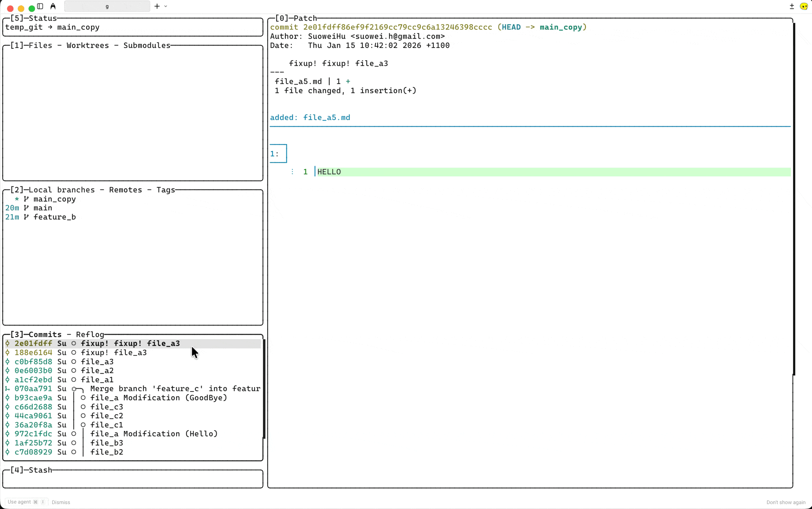Toggle the left sidebar panel icon
Image resolution: width=812 pixels, height=509 pixels.
40,6
